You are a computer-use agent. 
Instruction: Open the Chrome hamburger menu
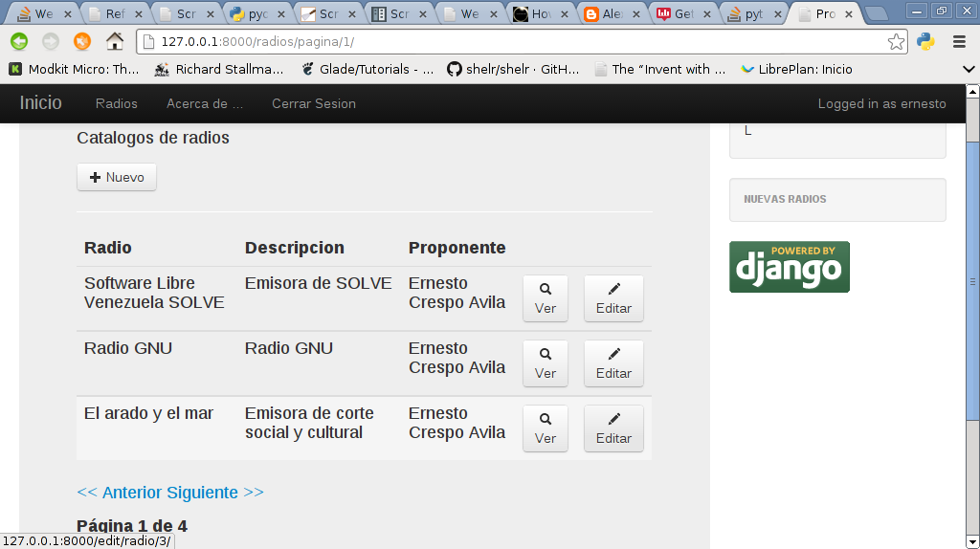pyautogui.click(x=959, y=41)
